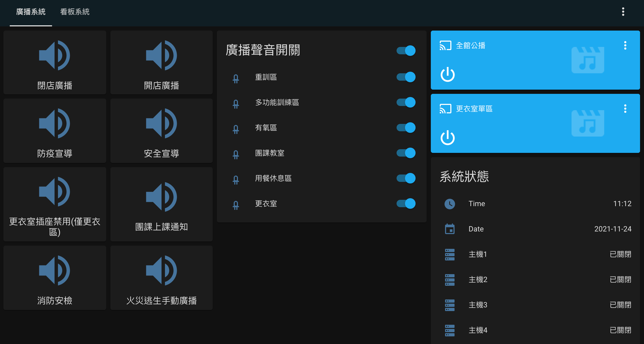Click the 更衣室單區 player title

click(474, 109)
